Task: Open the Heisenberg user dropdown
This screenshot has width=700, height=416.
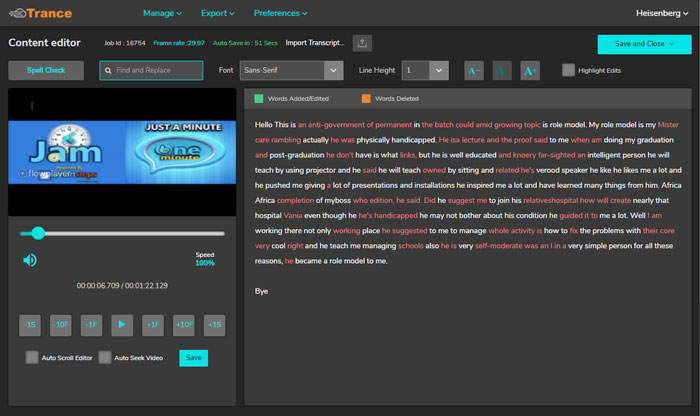Action: point(662,13)
